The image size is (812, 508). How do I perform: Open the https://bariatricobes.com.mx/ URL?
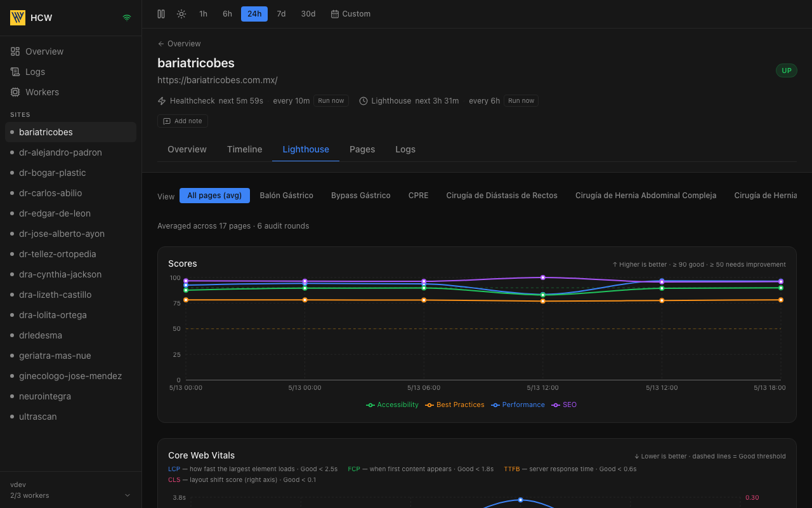(x=218, y=80)
